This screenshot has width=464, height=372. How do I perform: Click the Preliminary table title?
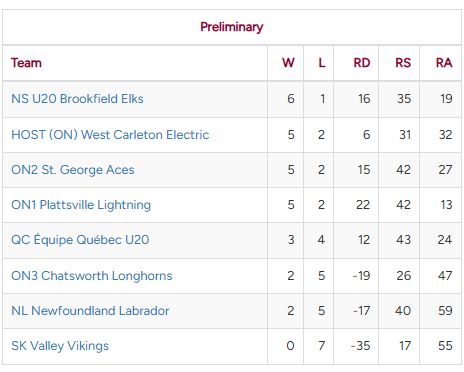pos(232,27)
